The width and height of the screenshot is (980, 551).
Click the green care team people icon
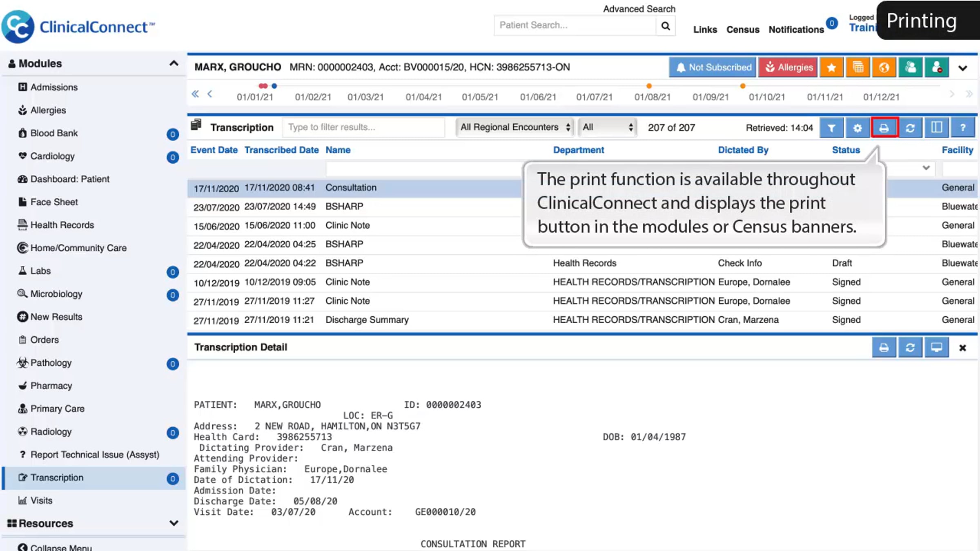tap(910, 67)
